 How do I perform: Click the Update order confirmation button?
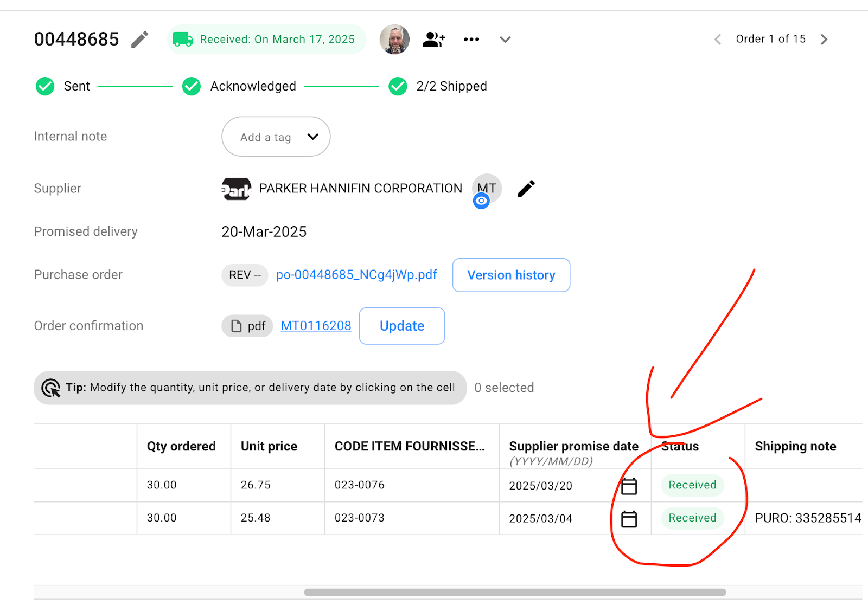point(402,326)
